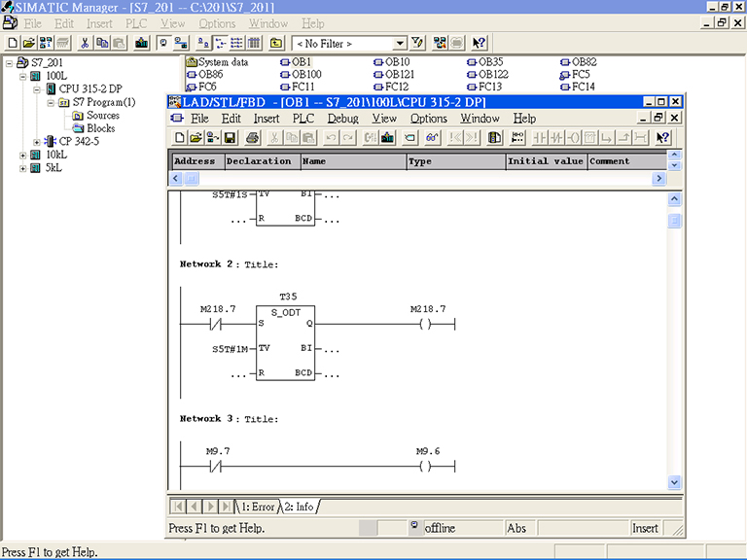The width and height of the screenshot is (747, 560).
Task: Open SIMATIC Manager Options menu
Action: 217,23
